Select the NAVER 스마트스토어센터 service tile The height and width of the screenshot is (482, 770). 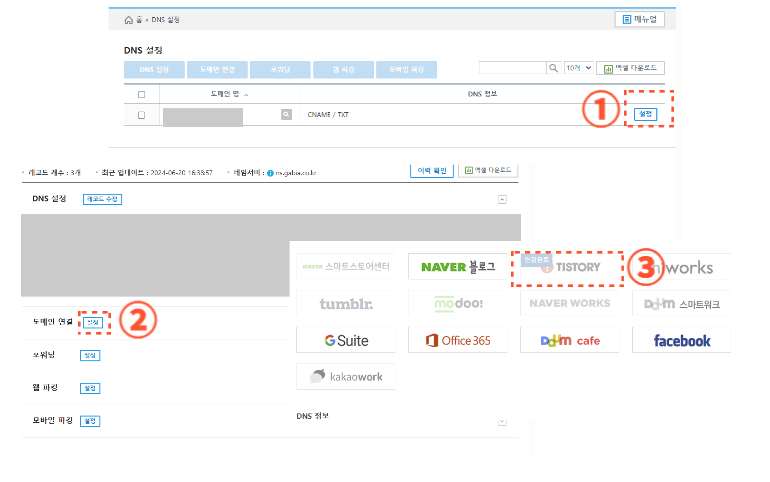(346, 267)
